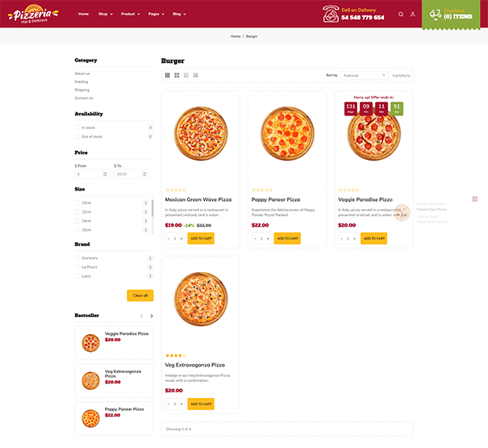Open the user account icon
The width and height of the screenshot is (488, 448).
tap(413, 15)
